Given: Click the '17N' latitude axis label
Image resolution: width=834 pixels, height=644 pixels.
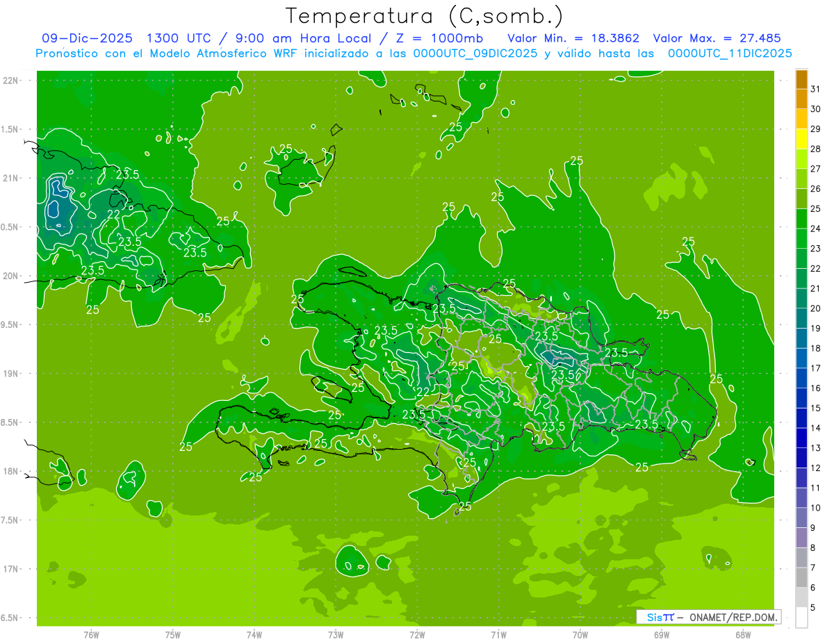Looking at the screenshot, I should click(x=10, y=569).
